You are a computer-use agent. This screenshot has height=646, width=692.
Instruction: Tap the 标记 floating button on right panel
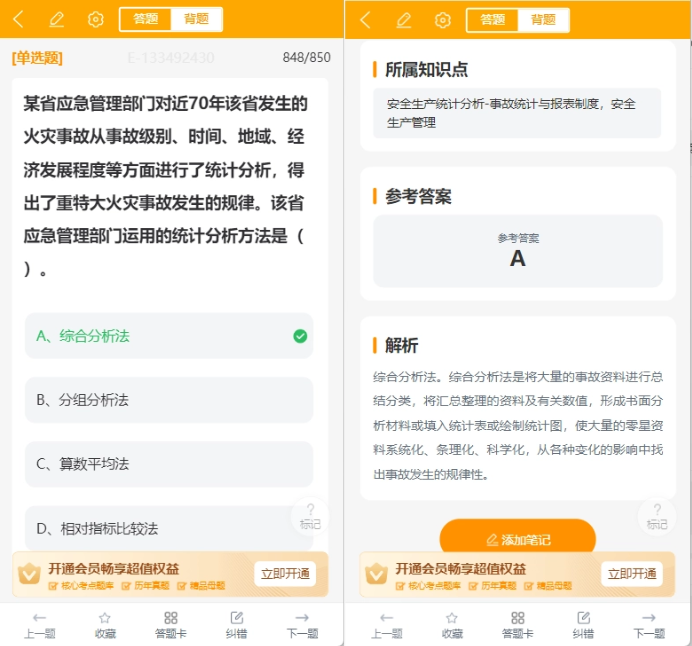click(657, 516)
